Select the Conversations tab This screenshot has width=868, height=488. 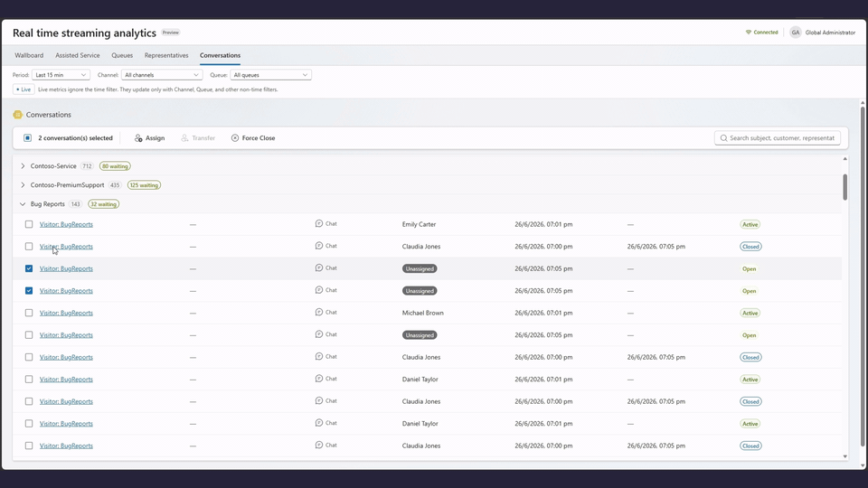220,55
